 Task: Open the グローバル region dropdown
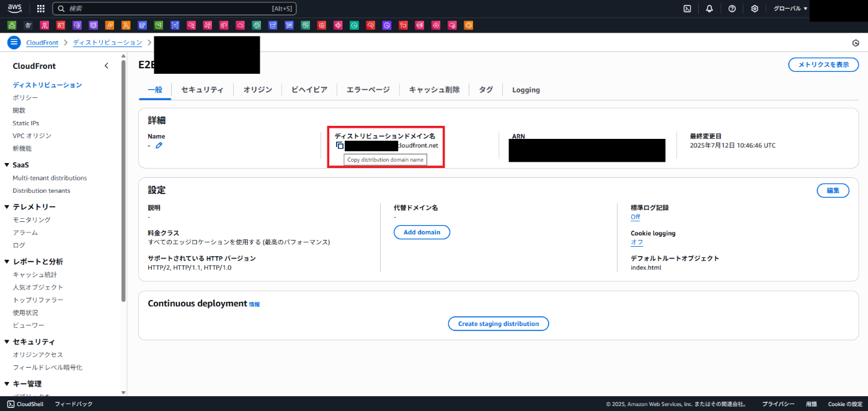coord(790,9)
